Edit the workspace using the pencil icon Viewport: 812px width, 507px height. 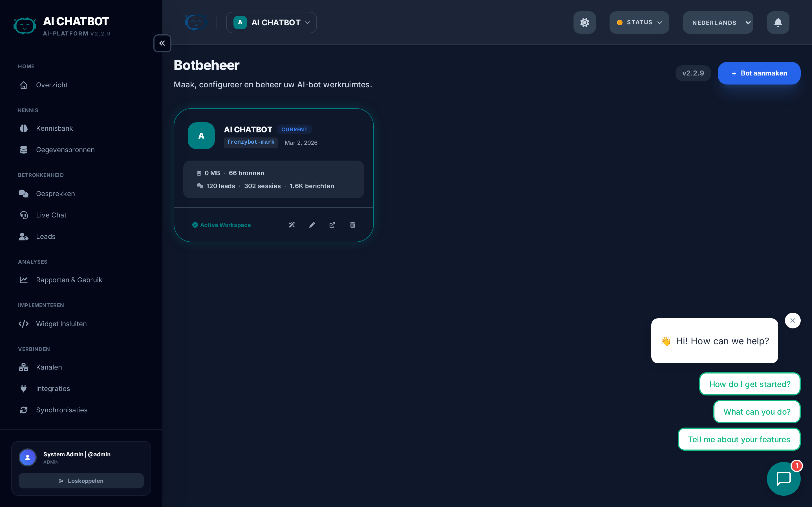pos(312,225)
